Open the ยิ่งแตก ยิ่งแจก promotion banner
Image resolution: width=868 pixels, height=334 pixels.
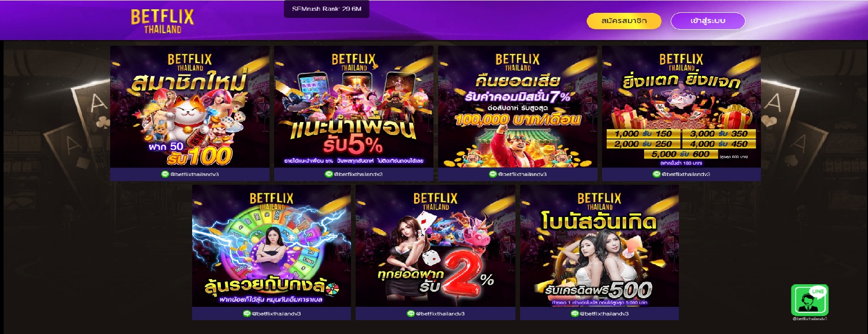pyautogui.click(x=681, y=107)
